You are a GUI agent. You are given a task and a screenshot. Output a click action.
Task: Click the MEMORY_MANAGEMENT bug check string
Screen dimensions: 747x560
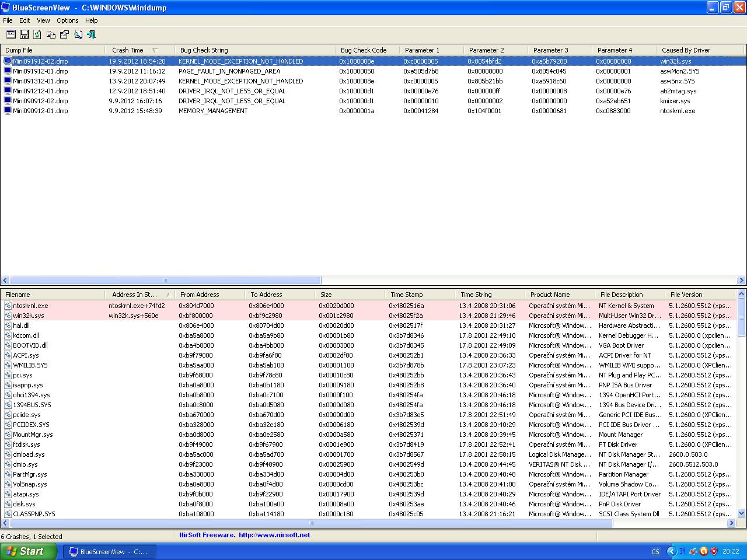coord(213,111)
